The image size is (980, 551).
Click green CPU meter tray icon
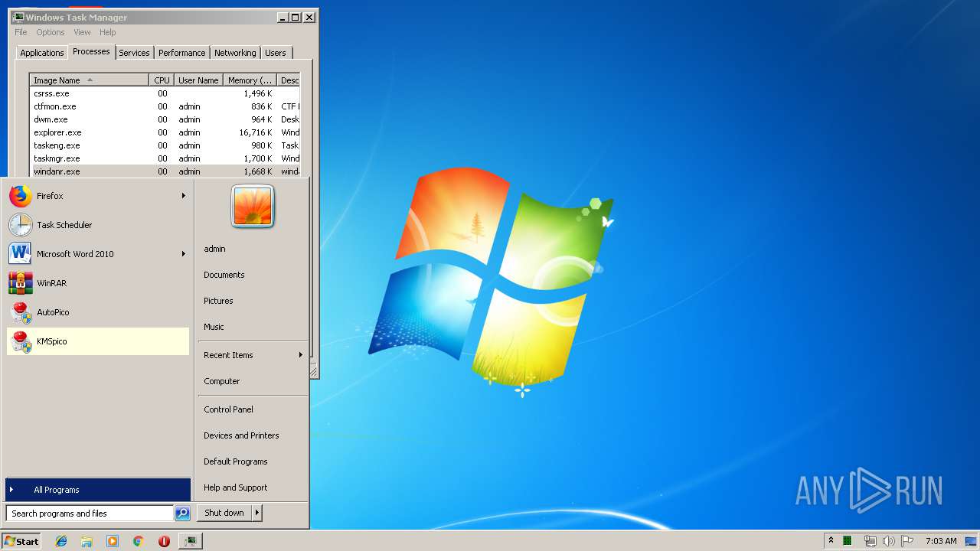(x=848, y=541)
